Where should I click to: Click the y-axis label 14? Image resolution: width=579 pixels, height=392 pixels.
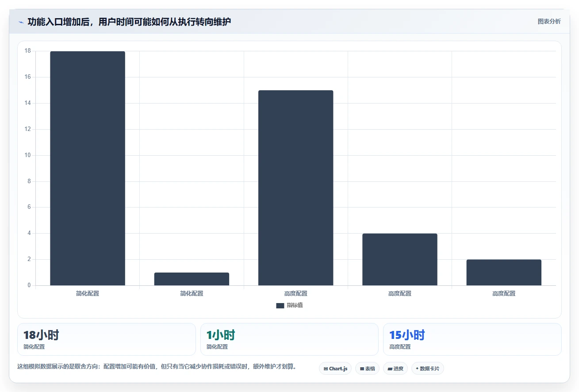pyautogui.click(x=27, y=103)
